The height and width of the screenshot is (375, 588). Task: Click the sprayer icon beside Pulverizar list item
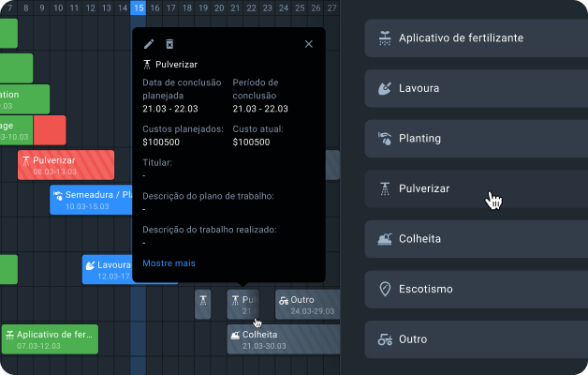point(385,188)
